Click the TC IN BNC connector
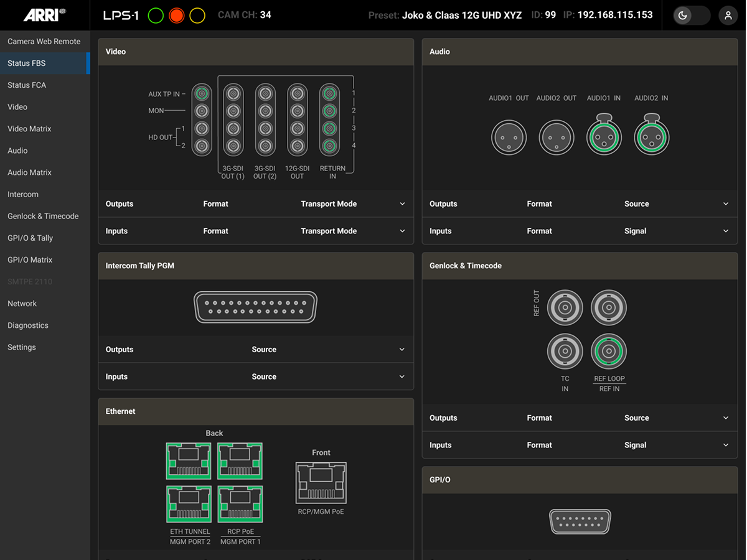 pos(565,352)
